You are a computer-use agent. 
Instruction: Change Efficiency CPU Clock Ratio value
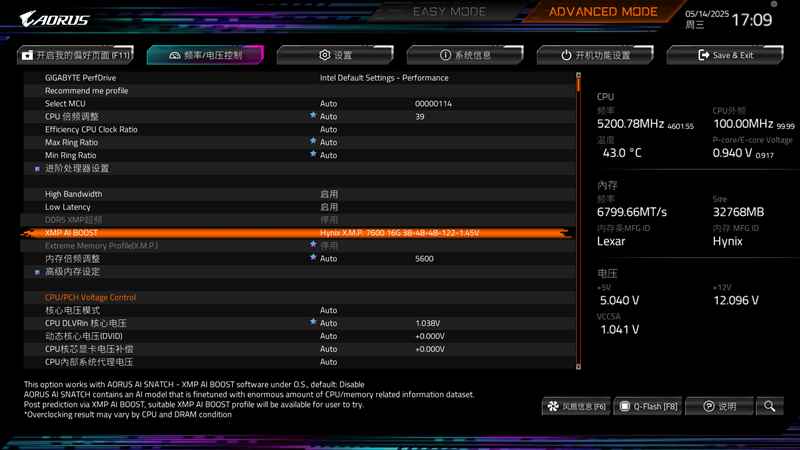328,130
